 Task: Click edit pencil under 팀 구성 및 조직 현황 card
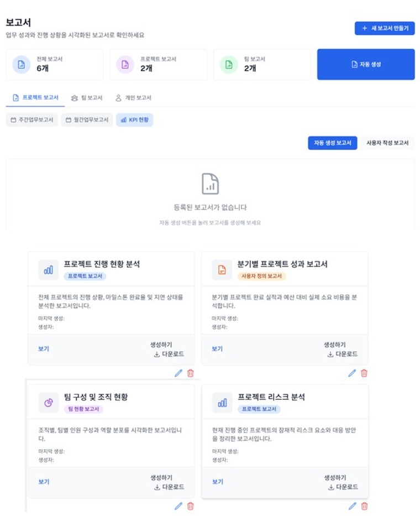tap(178, 505)
